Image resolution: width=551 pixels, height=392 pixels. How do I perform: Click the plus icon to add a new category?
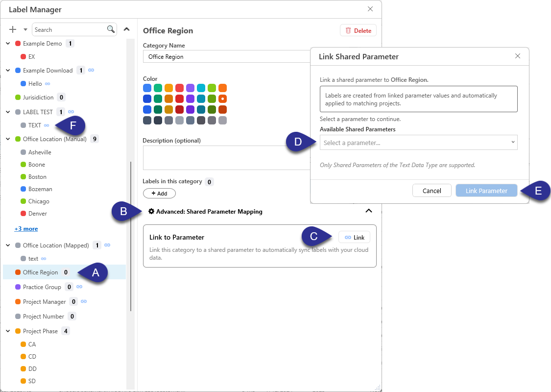pyautogui.click(x=12, y=29)
